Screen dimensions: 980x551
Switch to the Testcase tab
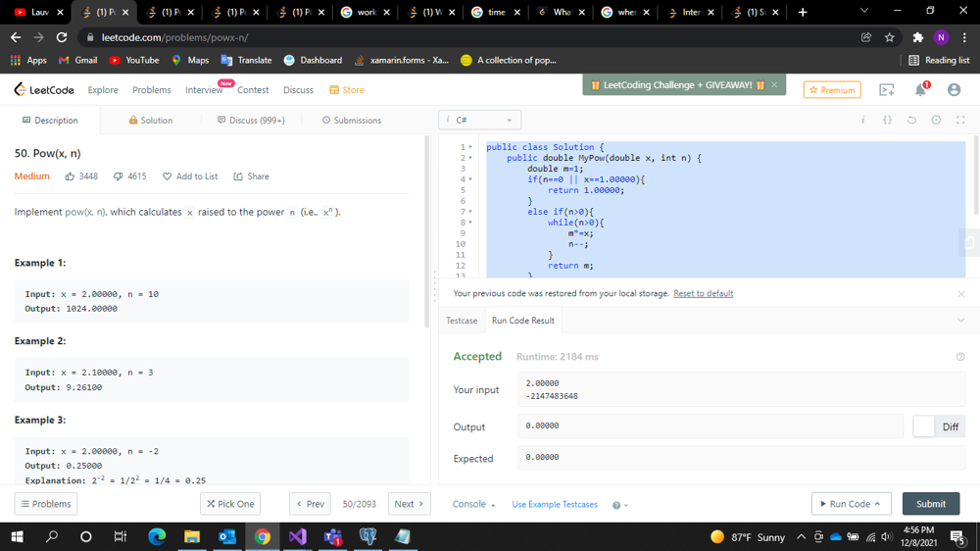[462, 321]
